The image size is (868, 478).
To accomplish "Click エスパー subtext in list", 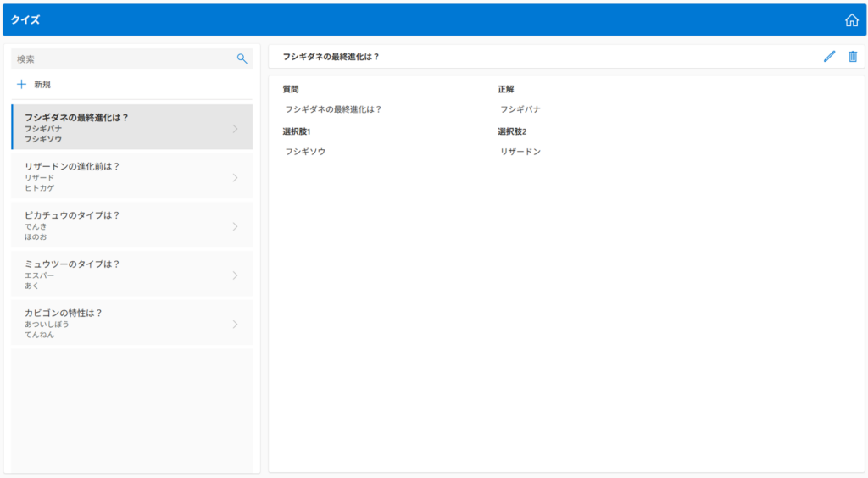I will [x=39, y=275].
